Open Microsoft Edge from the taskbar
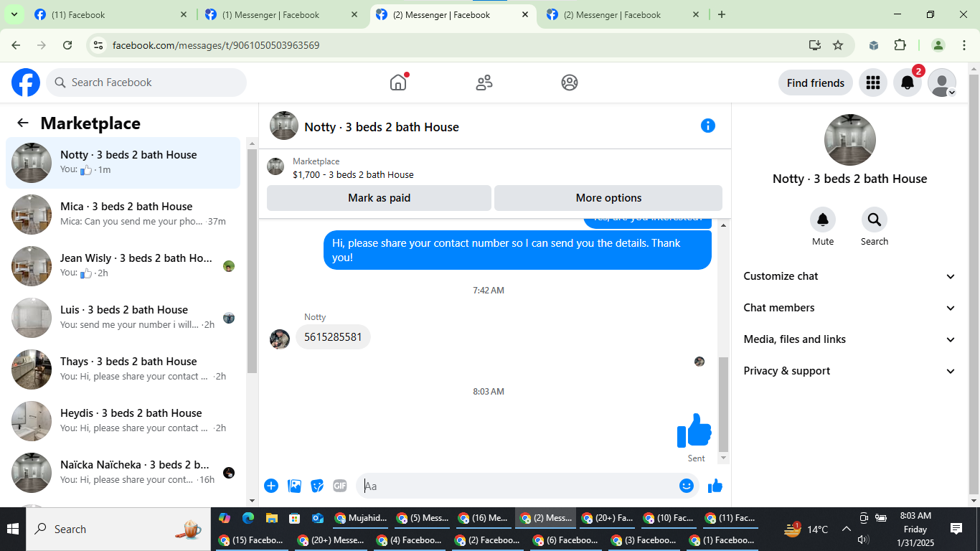Screen dimensions: 980x551 [248, 518]
